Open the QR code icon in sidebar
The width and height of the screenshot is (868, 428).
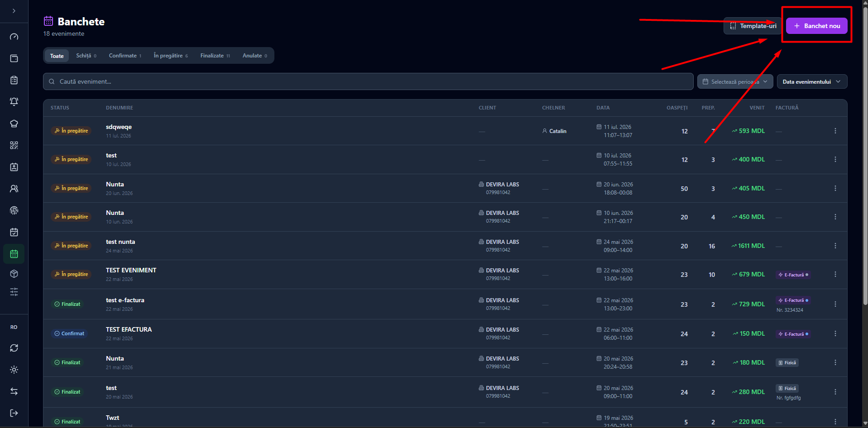click(x=14, y=145)
